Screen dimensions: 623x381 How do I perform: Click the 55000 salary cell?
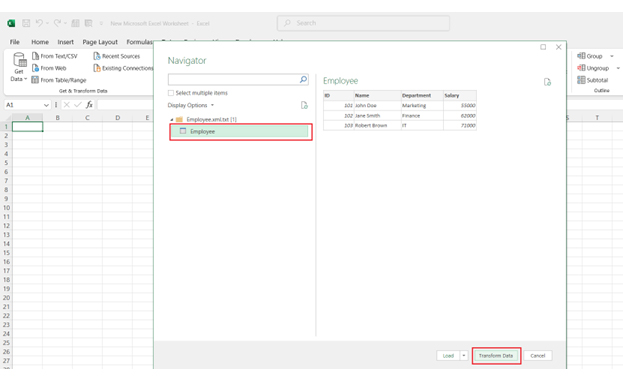[x=460, y=106]
